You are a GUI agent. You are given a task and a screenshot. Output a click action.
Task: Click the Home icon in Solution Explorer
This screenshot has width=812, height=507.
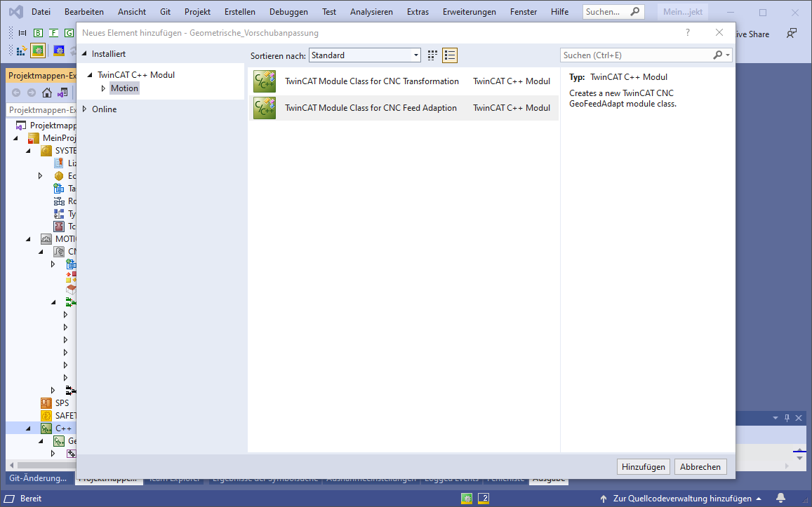pos(47,93)
